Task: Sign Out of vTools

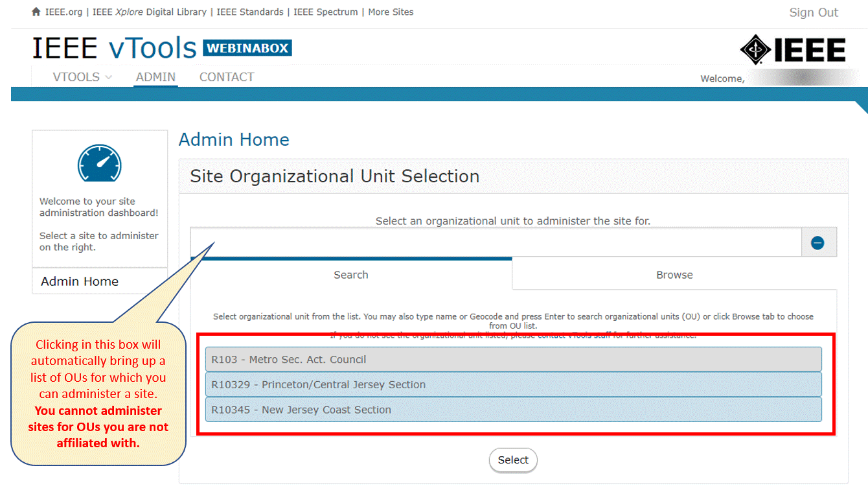Action: point(814,12)
